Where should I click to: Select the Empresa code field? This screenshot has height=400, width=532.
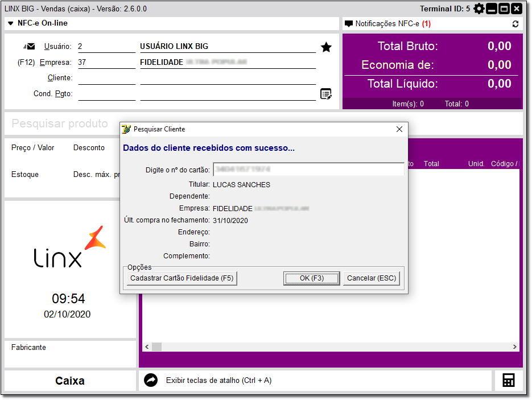click(x=106, y=63)
